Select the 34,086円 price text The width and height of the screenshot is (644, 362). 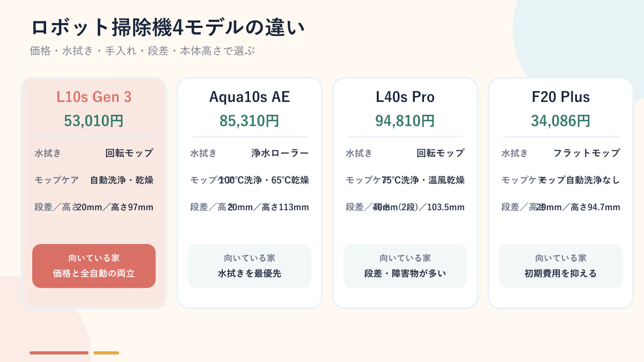click(561, 121)
